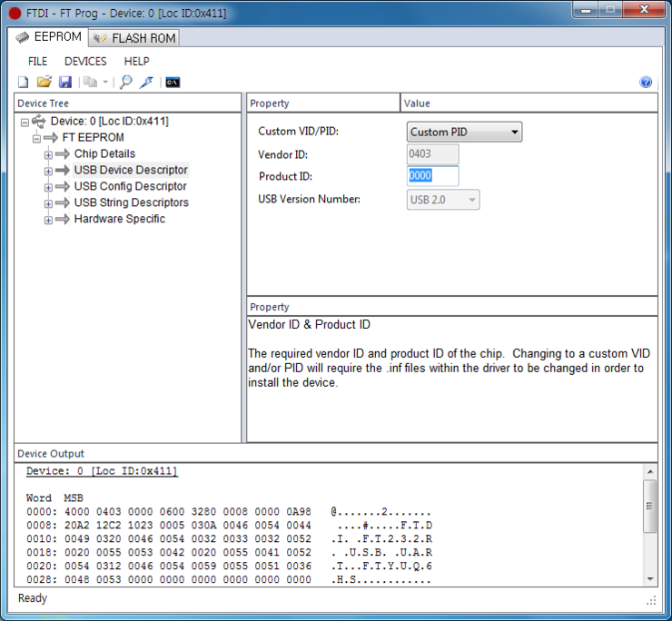Maximize the FT Prog window
This screenshot has height=621, width=672.
point(611,9)
